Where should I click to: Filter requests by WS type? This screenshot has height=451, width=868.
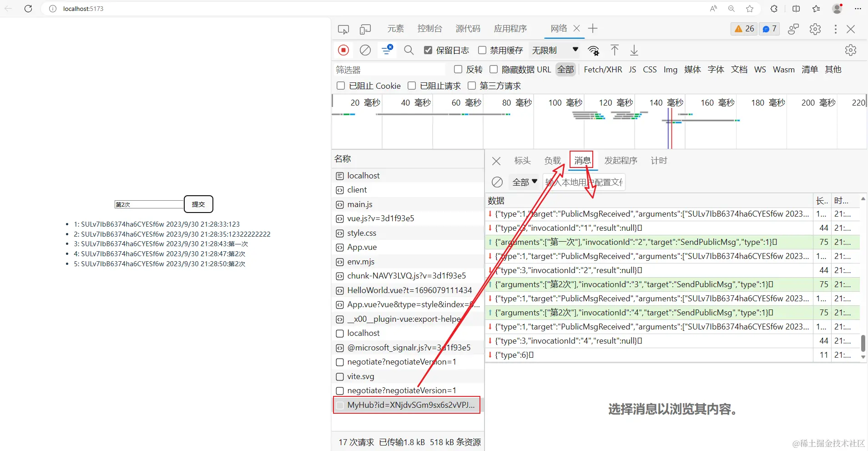click(x=760, y=69)
